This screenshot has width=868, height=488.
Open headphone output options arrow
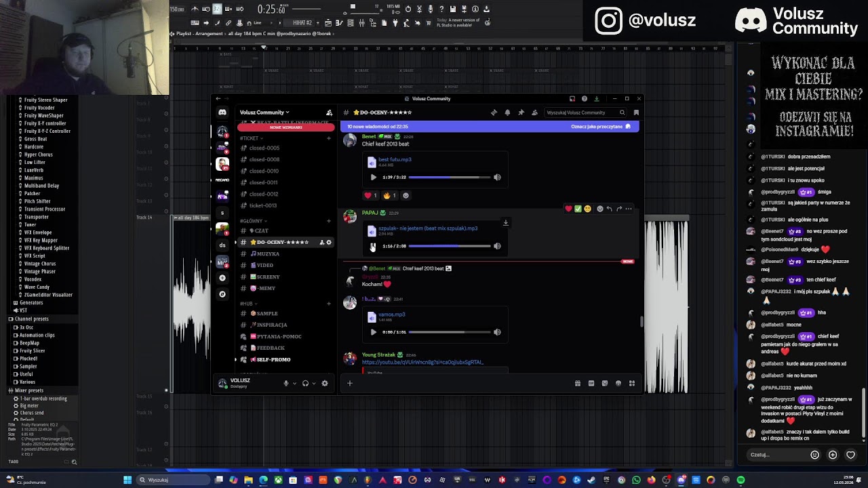coord(313,384)
